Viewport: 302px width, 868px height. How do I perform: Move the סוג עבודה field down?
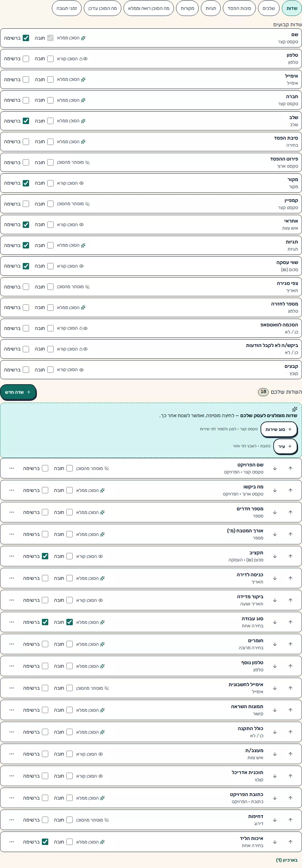pyautogui.click(x=275, y=622)
